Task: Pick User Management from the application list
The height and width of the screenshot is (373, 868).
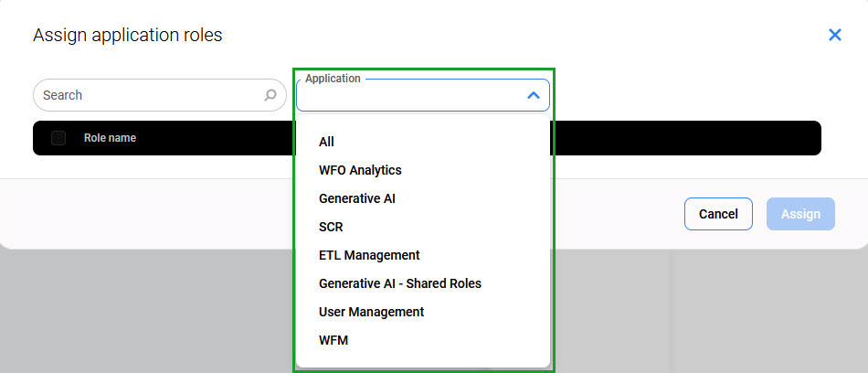Action: pyautogui.click(x=371, y=312)
